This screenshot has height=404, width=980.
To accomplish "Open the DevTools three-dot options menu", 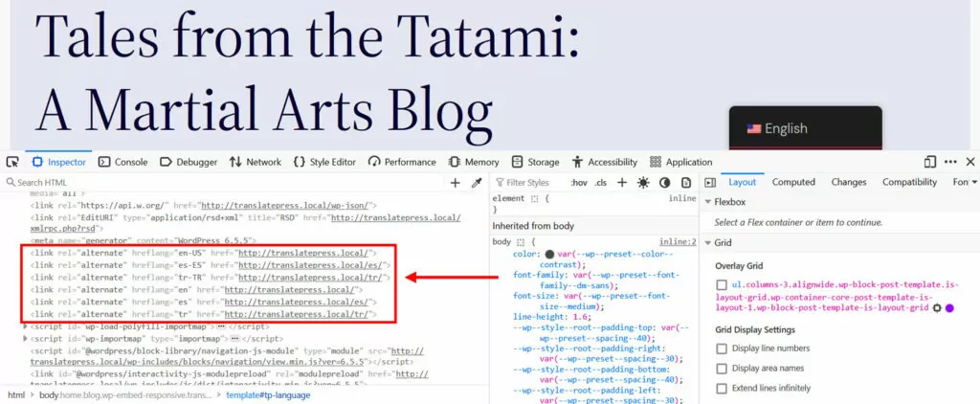I will 950,162.
